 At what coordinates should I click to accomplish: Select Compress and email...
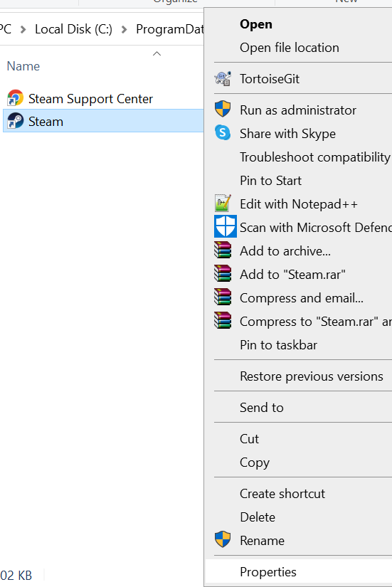coord(302,298)
